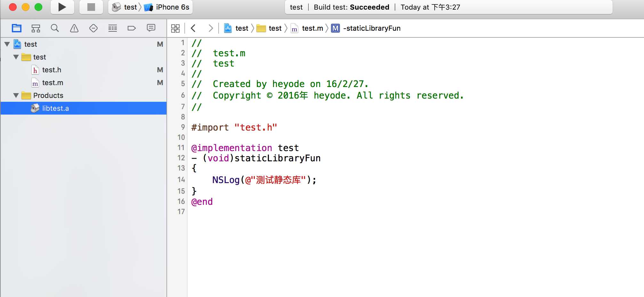This screenshot has height=297, width=644.
Task: Open the Find navigator
Action: pyautogui.click(x=55, y=28)
